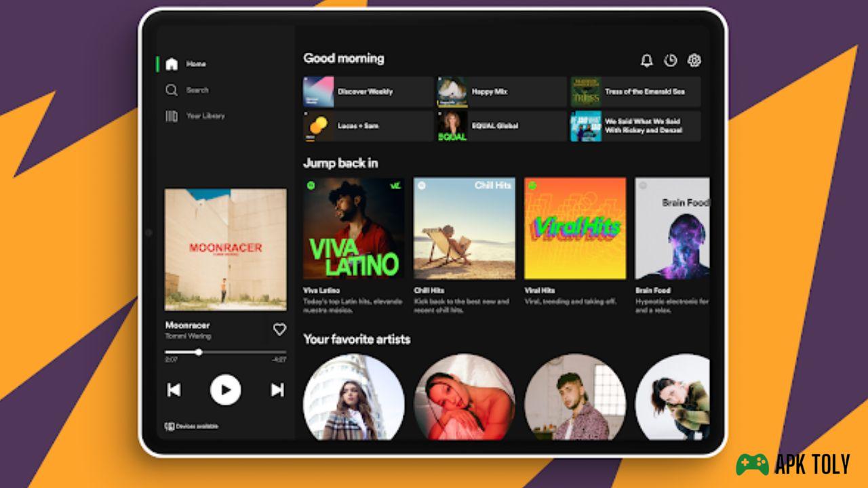Open the Home tab in the sidebar
The image size is (868, 488).
coord(185,64)
